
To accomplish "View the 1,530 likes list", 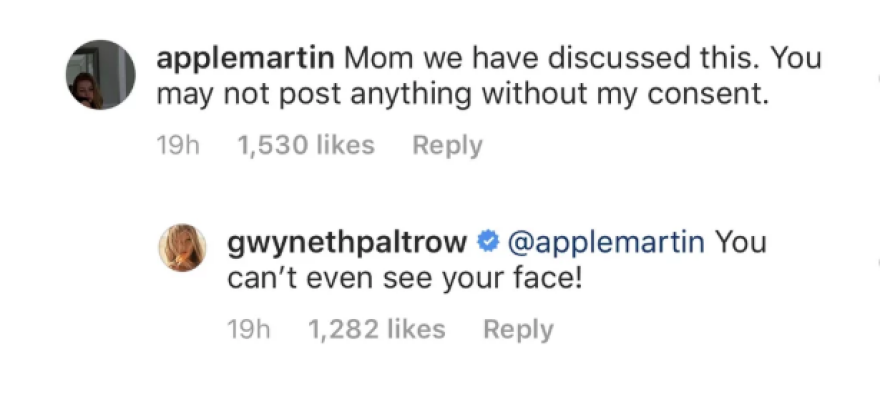I will coord(305,145).
